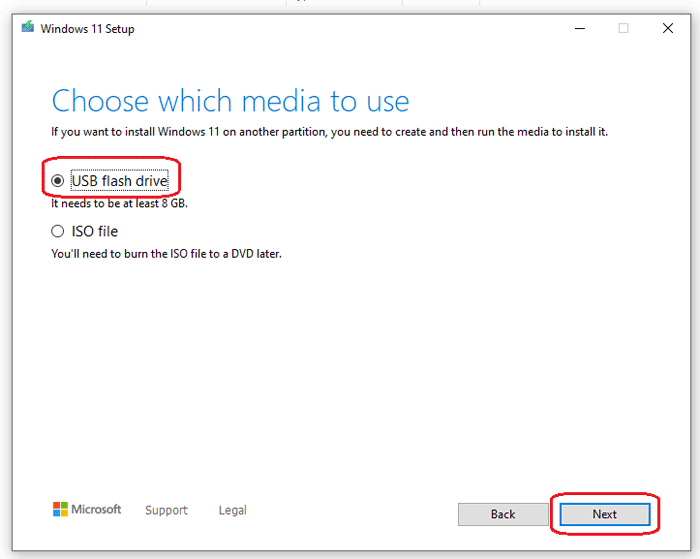Click the 'It needs to be at least 8 GB.' text
The width and height of the screenshot is (700, 559).
point(119,204)
